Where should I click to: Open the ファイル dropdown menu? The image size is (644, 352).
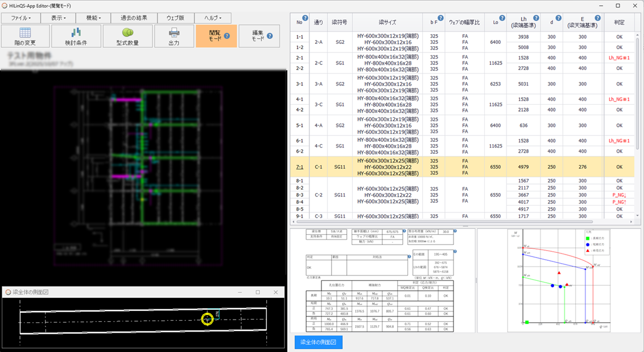click(21, 18)
